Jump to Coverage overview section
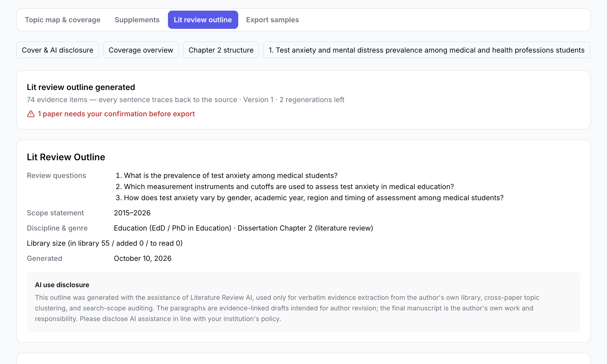 point(141,50)
